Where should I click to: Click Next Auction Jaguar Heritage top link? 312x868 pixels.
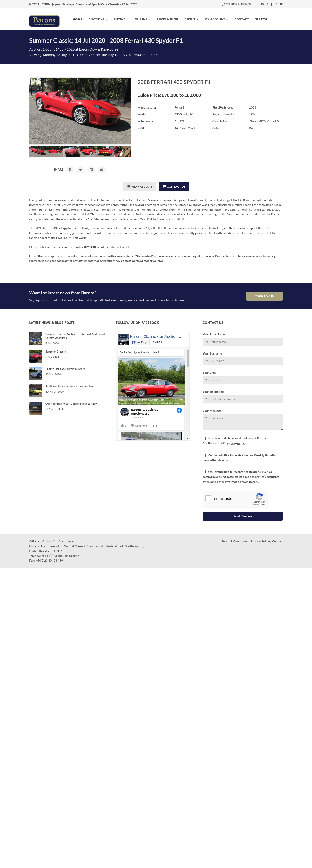[x=83, y=4]
